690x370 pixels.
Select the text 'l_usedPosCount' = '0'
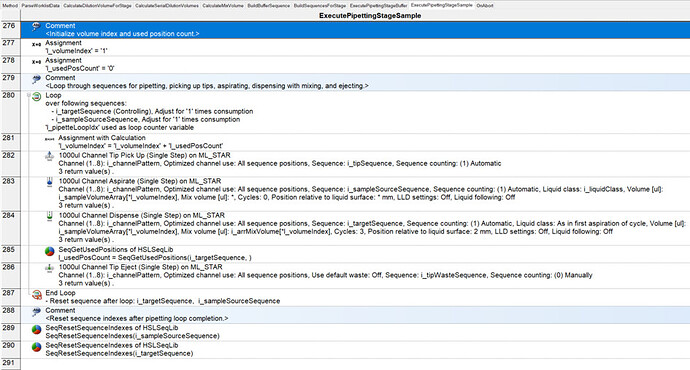[80, 68]
